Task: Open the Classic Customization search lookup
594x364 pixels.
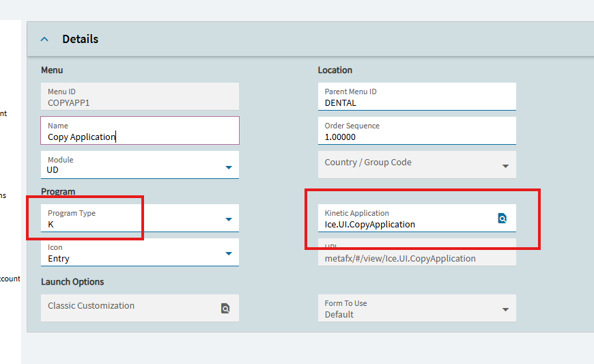Action: click(x=225, y=309)
